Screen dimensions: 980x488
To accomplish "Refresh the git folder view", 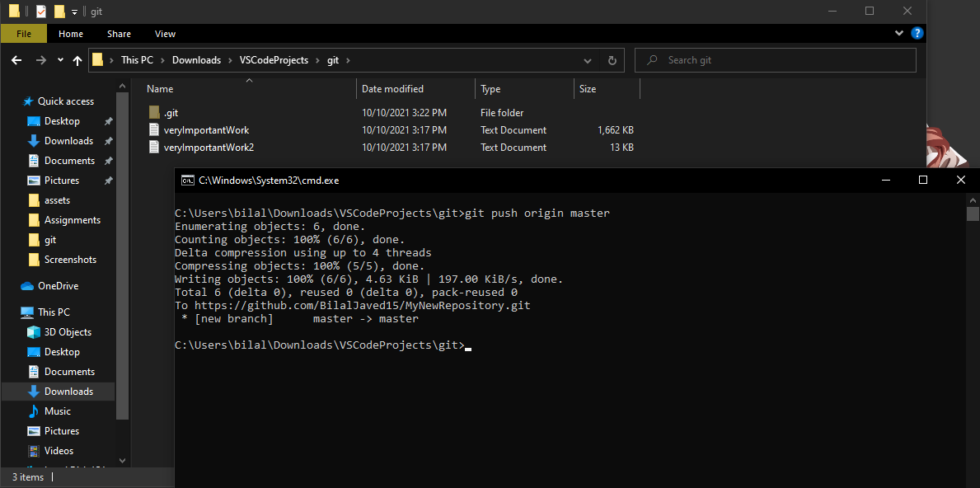I will pyautogui.click(x=612, y=60).
